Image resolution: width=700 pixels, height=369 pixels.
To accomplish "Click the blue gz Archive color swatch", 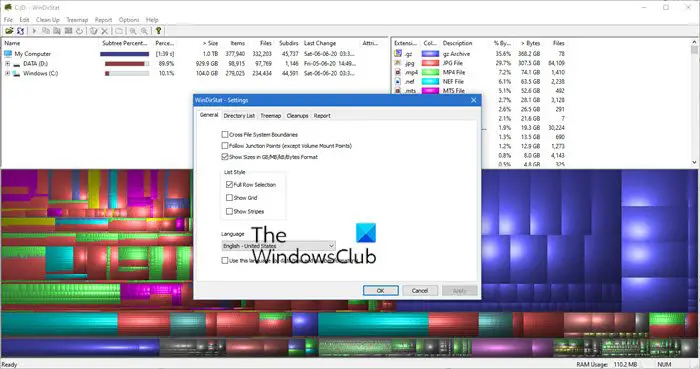I will coord(430,54).
